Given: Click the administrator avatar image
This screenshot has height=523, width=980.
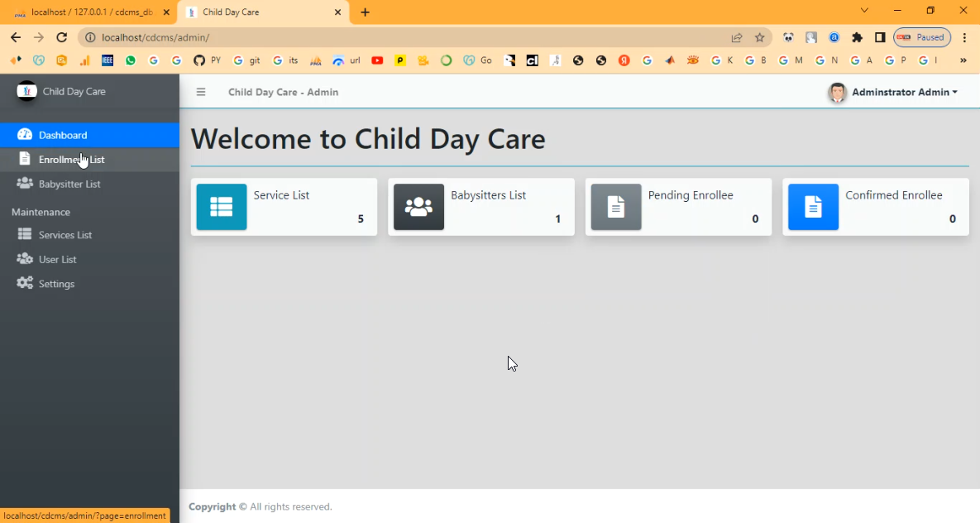Looking at the screenshot, I should tap(837, 93).
